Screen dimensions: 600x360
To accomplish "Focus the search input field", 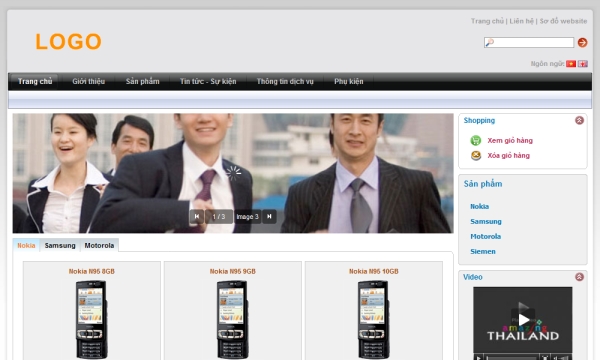I will point(529,42).
